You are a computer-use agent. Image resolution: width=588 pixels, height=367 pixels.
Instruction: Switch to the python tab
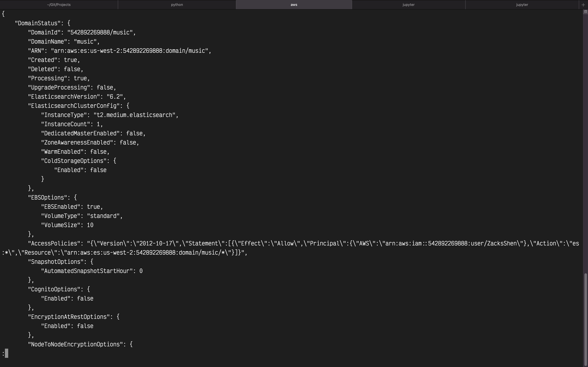tap(177, 5)
